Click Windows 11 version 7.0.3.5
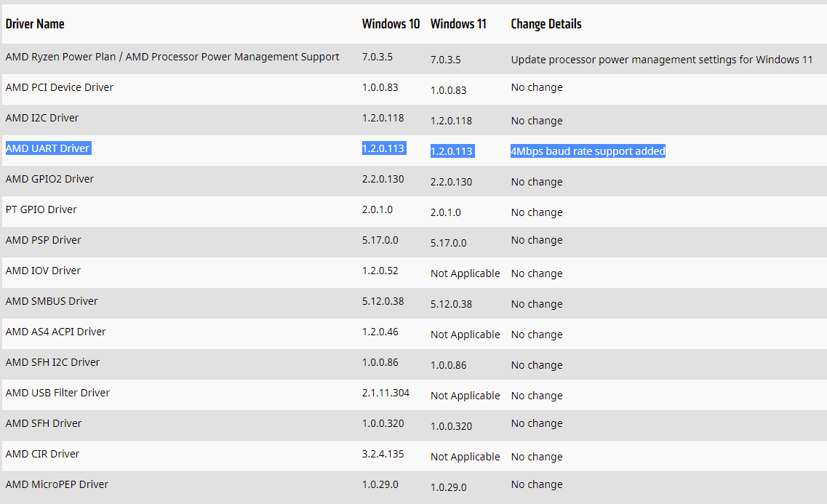This screenshot has width=827, height=504. (x=446, y=60)
